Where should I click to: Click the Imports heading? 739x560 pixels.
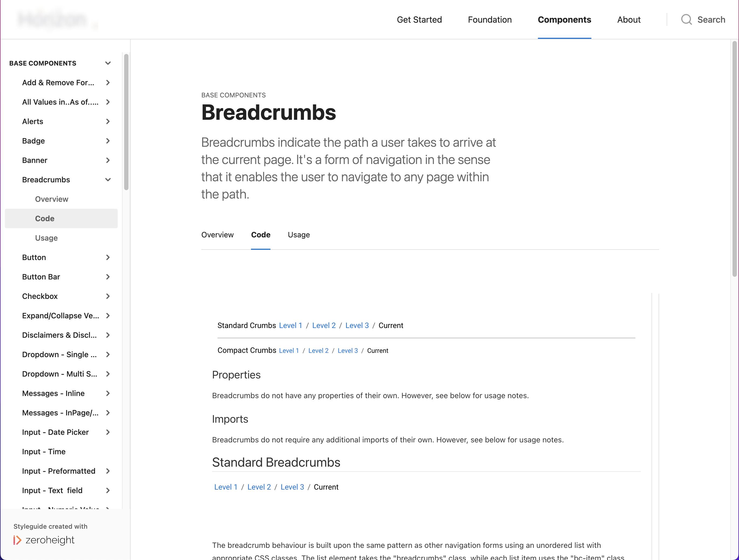pyautogui.click(x=230, y=419)
